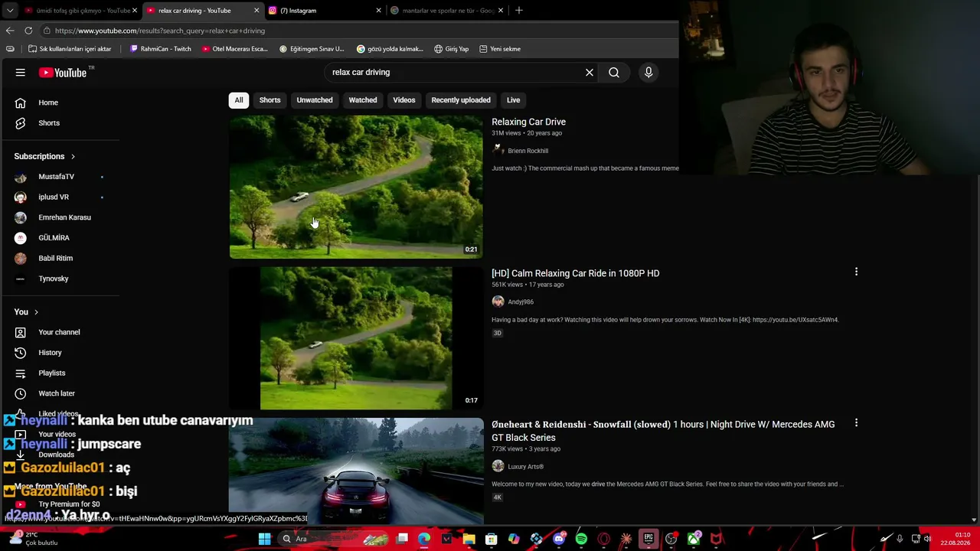Open Epic Games Launcher from taskbar
The image size is (980, 551).
[x=648, y=539]
